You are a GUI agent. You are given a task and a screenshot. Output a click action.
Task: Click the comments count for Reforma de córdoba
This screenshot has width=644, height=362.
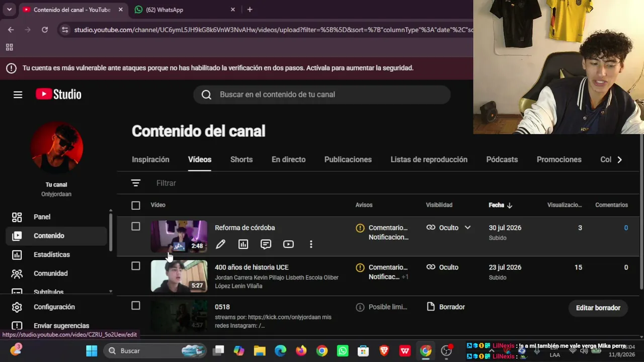(626, 228)
